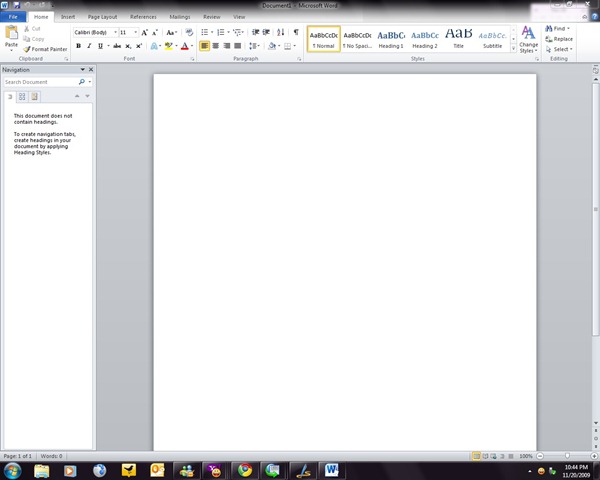Viewport: 600px width, 480px height.
Task: Switch to the Mailings tab
Action: [179, 17]
